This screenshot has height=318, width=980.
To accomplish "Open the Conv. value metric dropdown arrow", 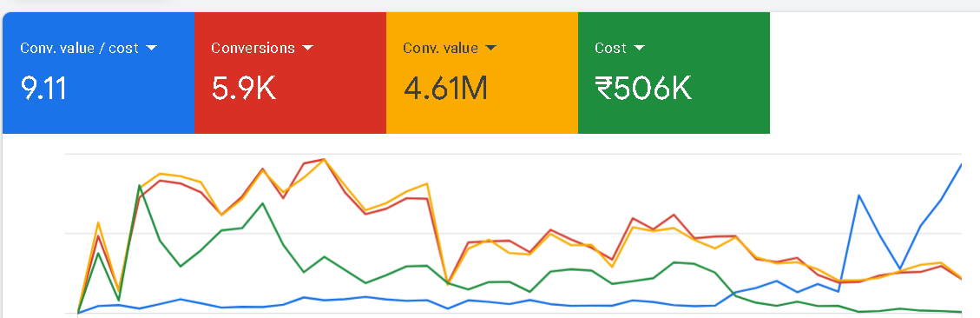I will 490,48.
